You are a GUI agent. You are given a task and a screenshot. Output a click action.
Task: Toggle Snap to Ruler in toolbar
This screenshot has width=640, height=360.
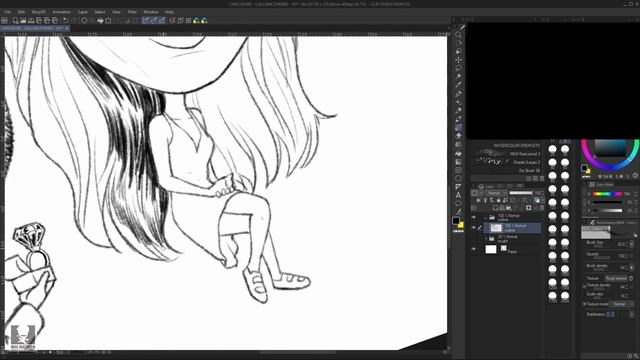coord(146,20)
